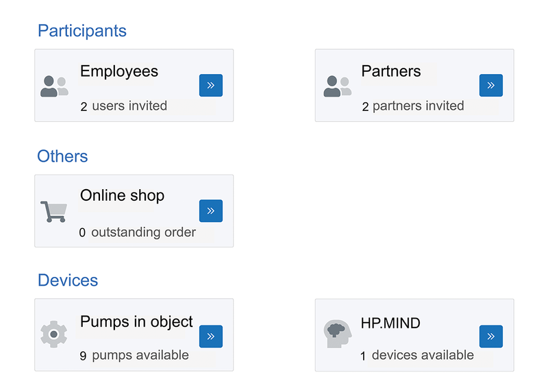Screen dimensions: 548x392
Task: Click the Pumps in object gear icon
Action: click(54, 334)
